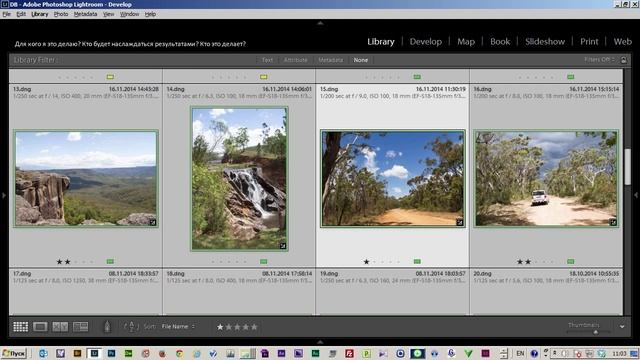This screenshot has width=640, height=360.
Task: Click green color label of 15.dng
Action: (x=417, y=261)
